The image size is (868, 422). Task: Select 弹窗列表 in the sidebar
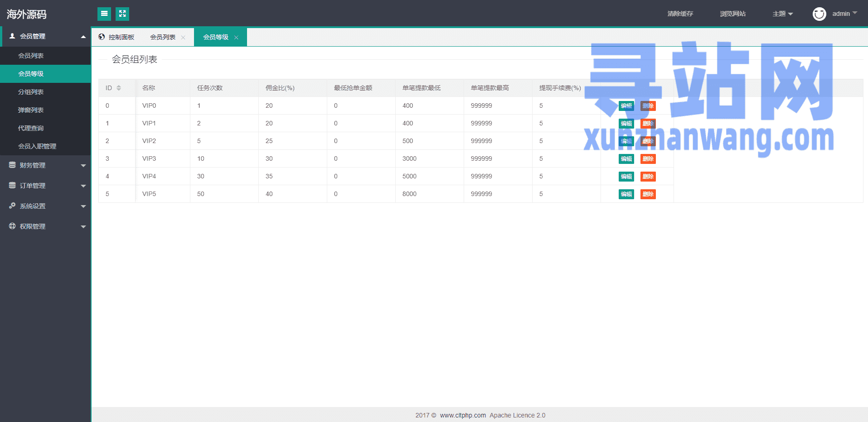pyautogui.click(x=31, y=110)
